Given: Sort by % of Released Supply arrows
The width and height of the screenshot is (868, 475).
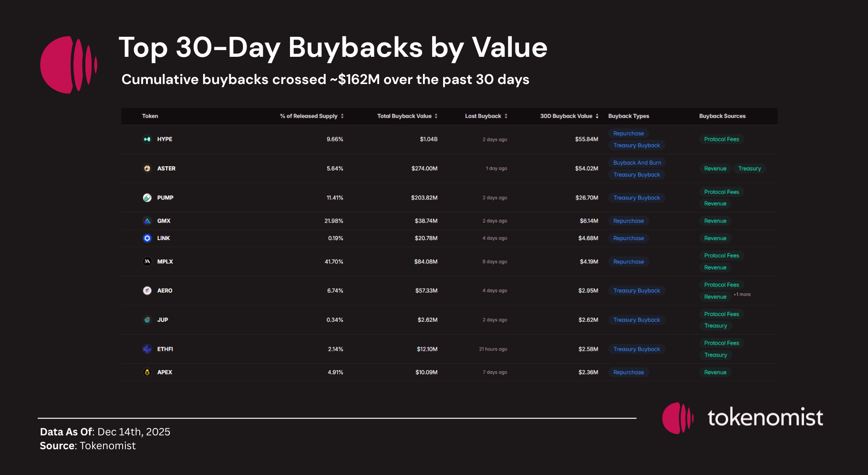Looking at the screenshot, I should (x=342, y=116).
